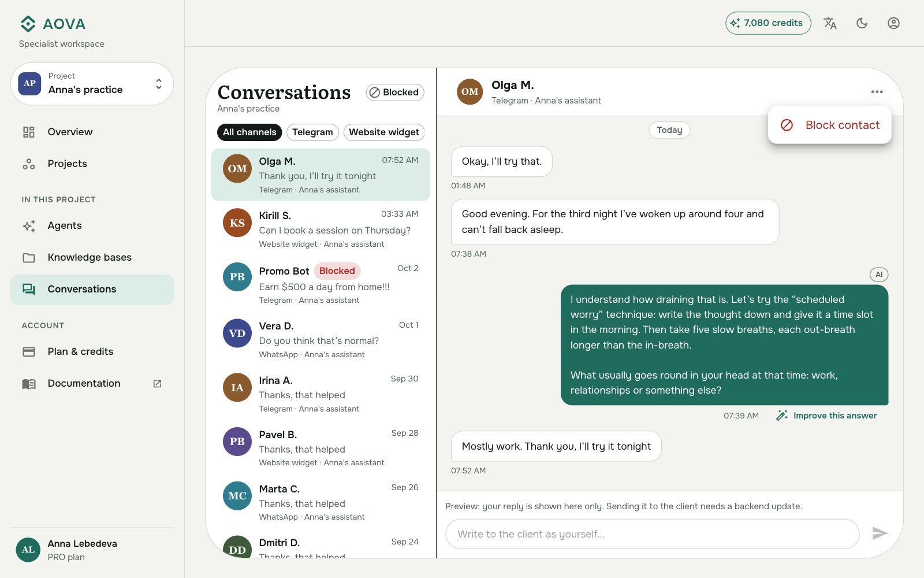Screen dimensions: 924x578
Task: Open the three-dot chat options menu
Action: 877,92
